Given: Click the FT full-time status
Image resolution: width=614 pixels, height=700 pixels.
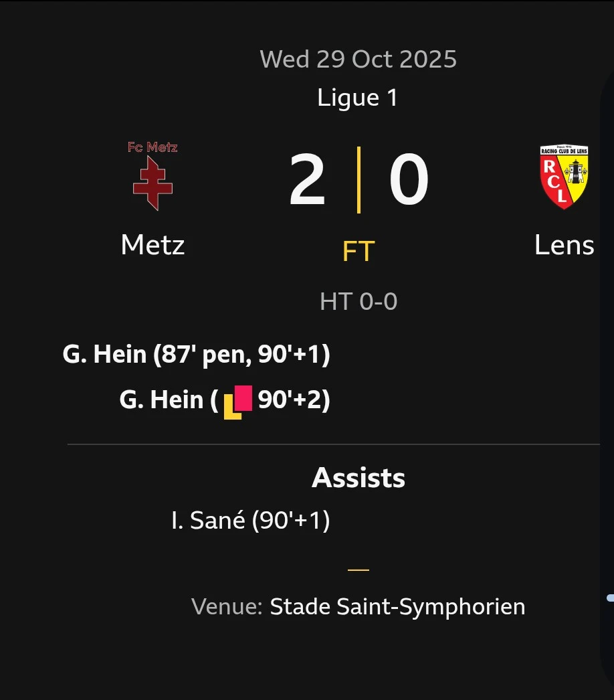Looking at the screenshot, I should click(x=358, y=252).
